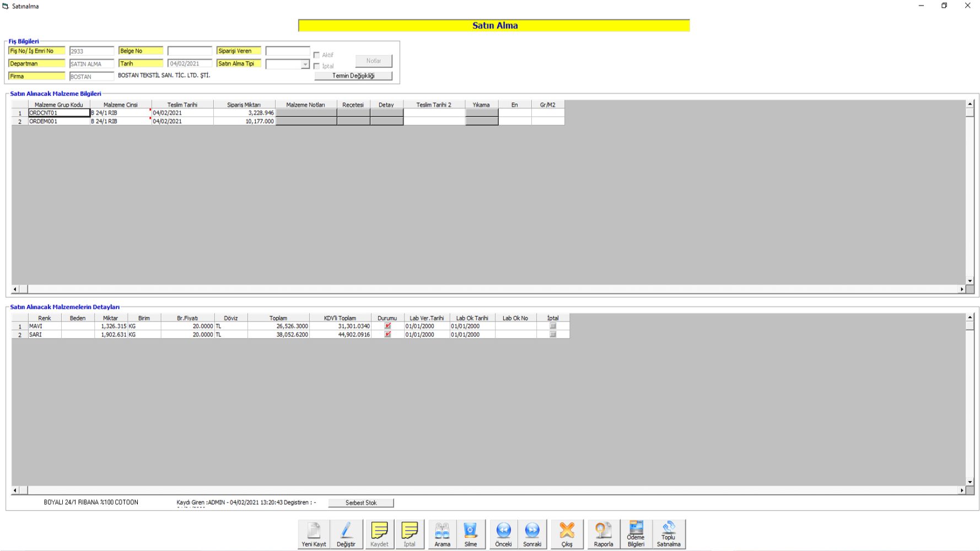Click the Yeni Kayıt new record icon
Viewport: 980px width, 551px height.
click(x=314, y=534)
